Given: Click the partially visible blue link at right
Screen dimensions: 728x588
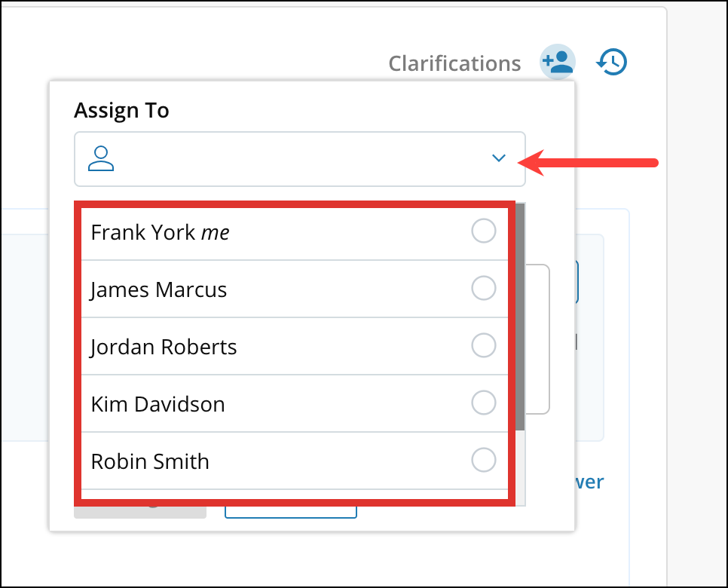Looking at the screenshot, I should [x=590, y=482].
